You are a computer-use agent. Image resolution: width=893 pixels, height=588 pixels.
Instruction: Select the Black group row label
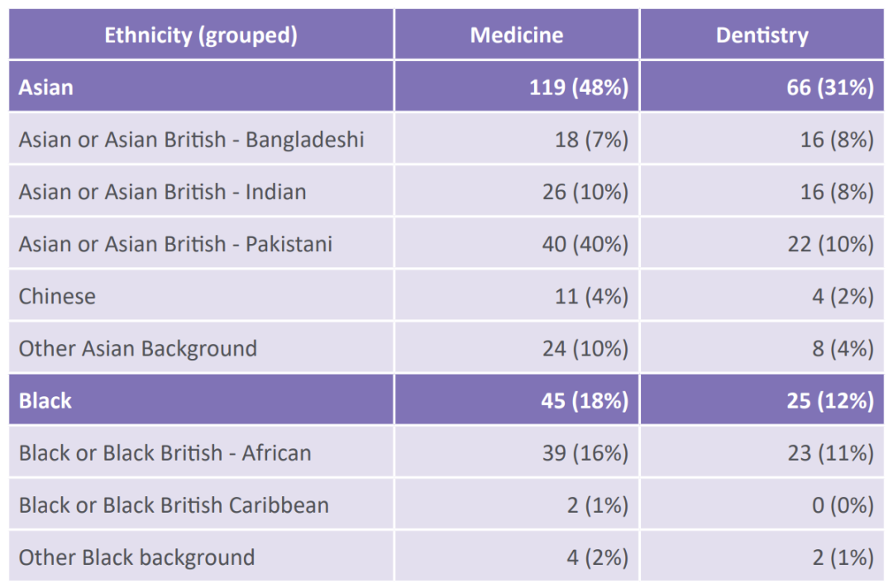pyautogui.click(x=45, y=400)
